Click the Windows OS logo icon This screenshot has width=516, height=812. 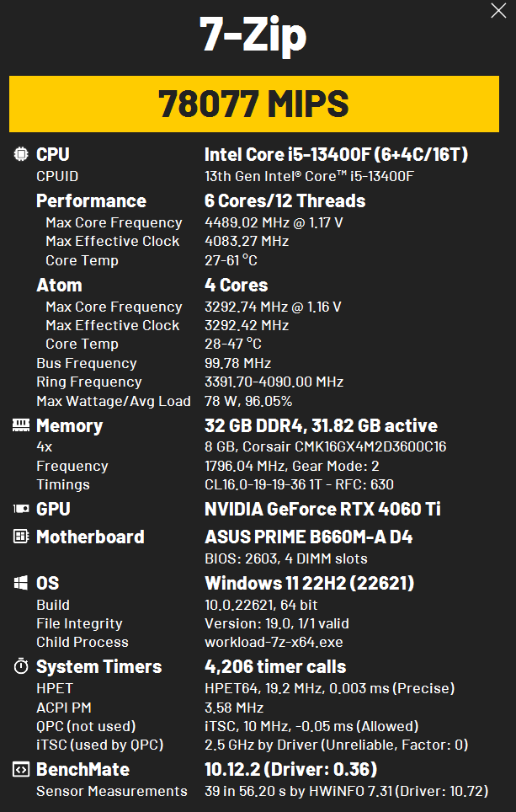point(21,583)
